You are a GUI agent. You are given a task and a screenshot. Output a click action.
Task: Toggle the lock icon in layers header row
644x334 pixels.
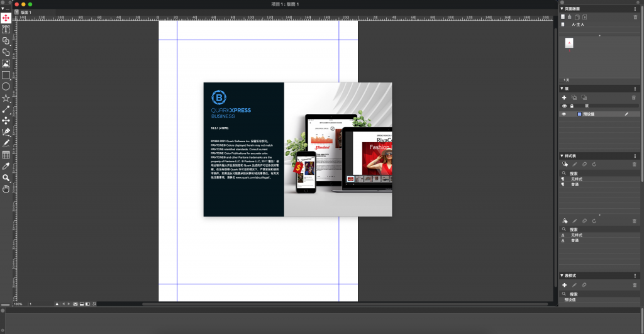click(572, 106)
